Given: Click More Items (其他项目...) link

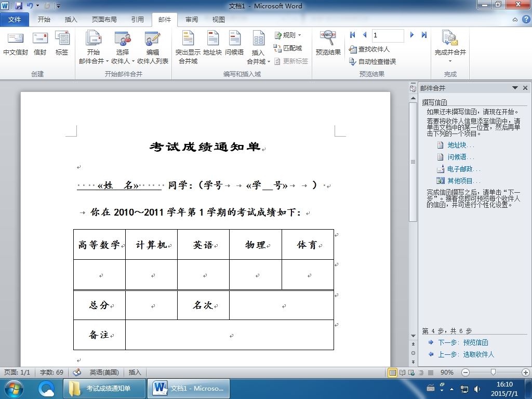Looking at the screenshot, I should pos(464,181).
